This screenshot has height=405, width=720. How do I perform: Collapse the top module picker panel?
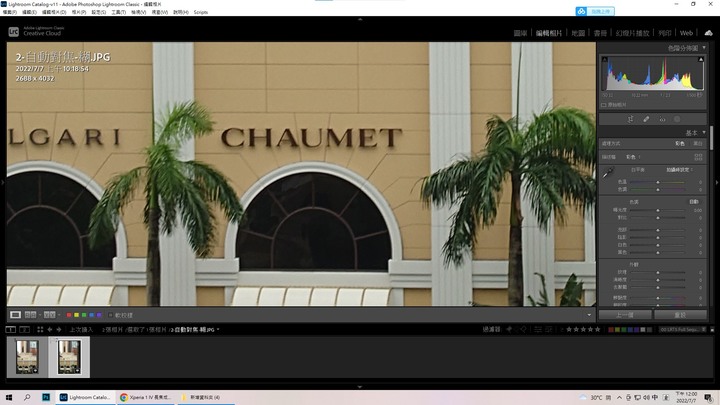(360, 19)
